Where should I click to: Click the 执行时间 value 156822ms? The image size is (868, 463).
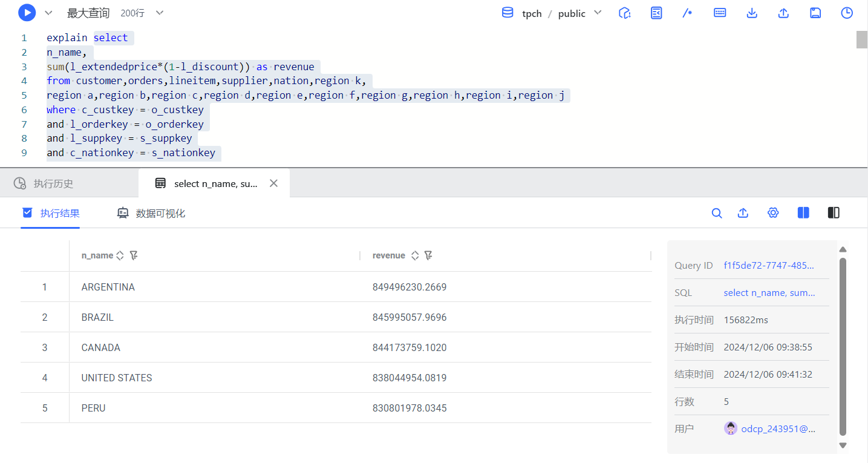746,320
